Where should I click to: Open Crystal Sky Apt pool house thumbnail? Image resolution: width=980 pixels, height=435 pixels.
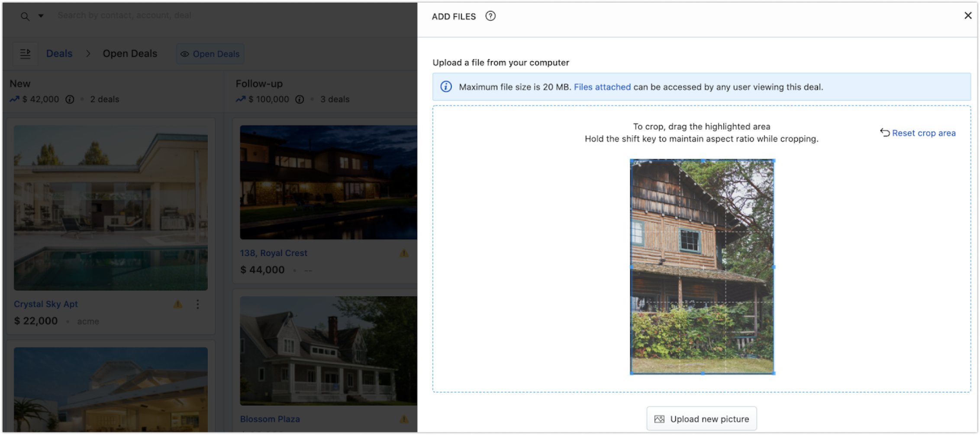111,208
